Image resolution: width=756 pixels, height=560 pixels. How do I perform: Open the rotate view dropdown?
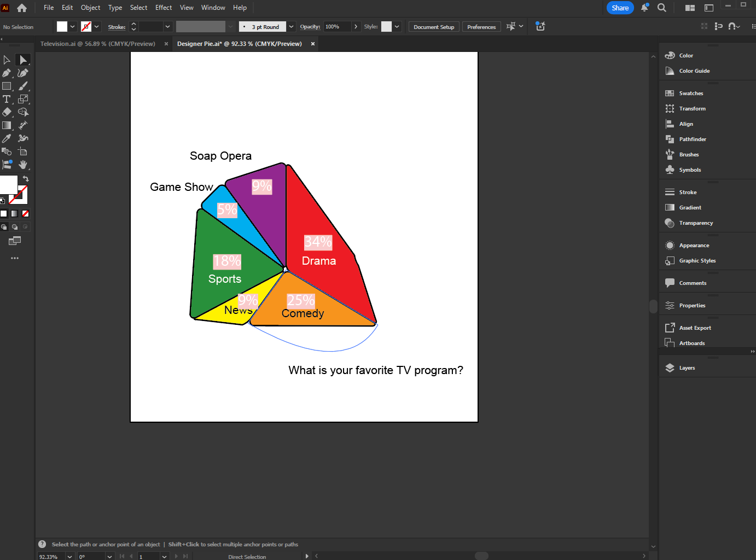(x=109, y=556)
